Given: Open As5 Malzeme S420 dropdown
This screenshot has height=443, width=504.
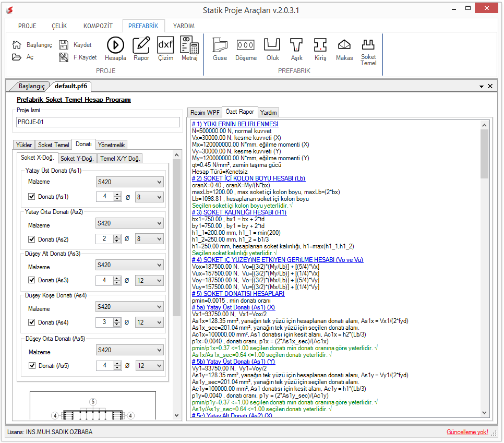Looking at the screenshot, I should [129, 350].
